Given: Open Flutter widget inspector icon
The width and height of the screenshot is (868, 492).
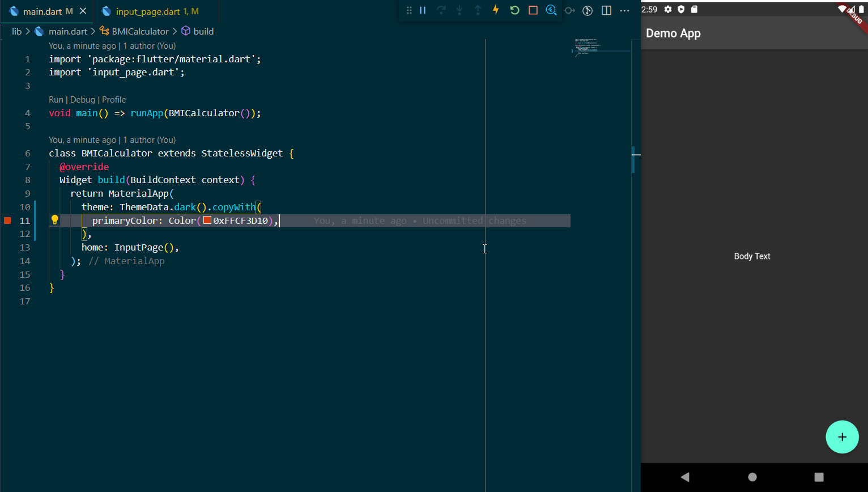Looking at the screenshot, I should pos(551,10).
